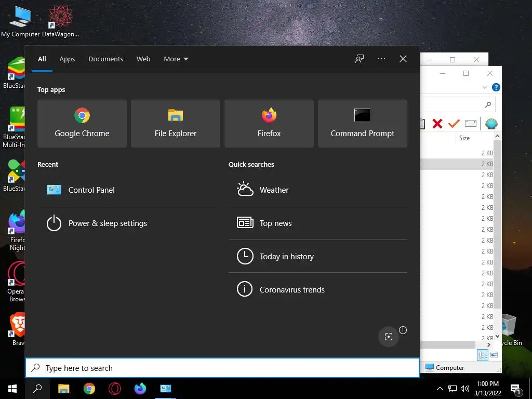Click the taskbar search magnifier icon
Screen dimensions: 532x399
click(x=37, y=389)
